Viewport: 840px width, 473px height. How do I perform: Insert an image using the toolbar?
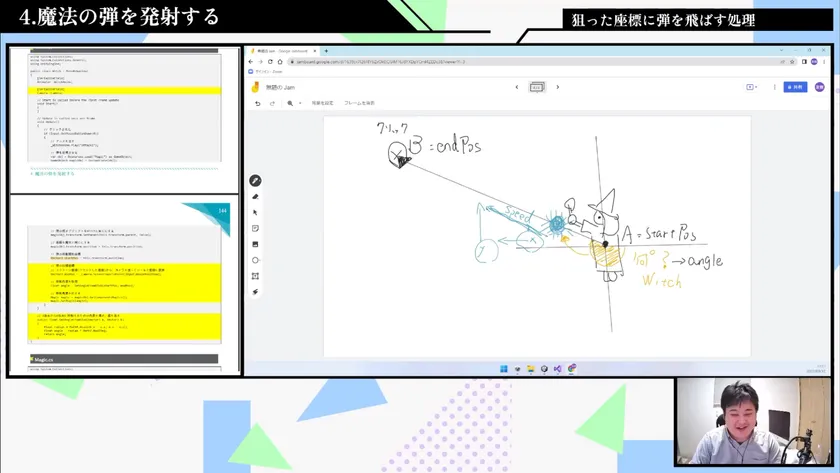coord(256,244)
